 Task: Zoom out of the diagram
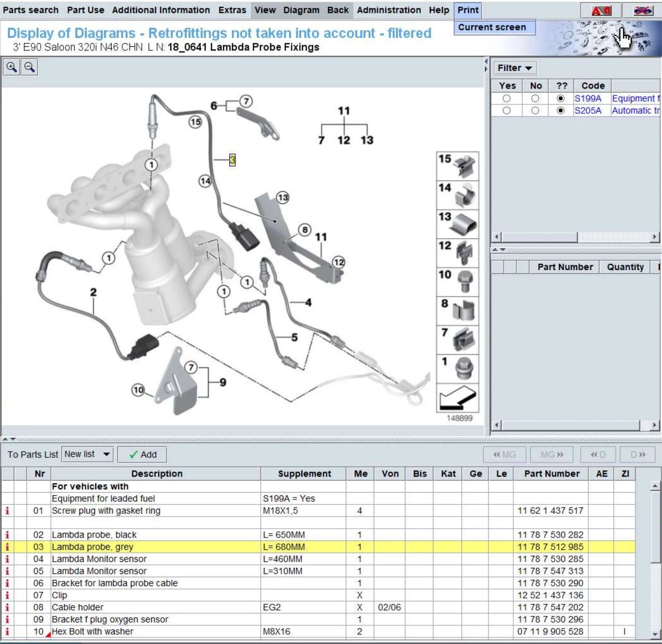(x=29, y=67)
